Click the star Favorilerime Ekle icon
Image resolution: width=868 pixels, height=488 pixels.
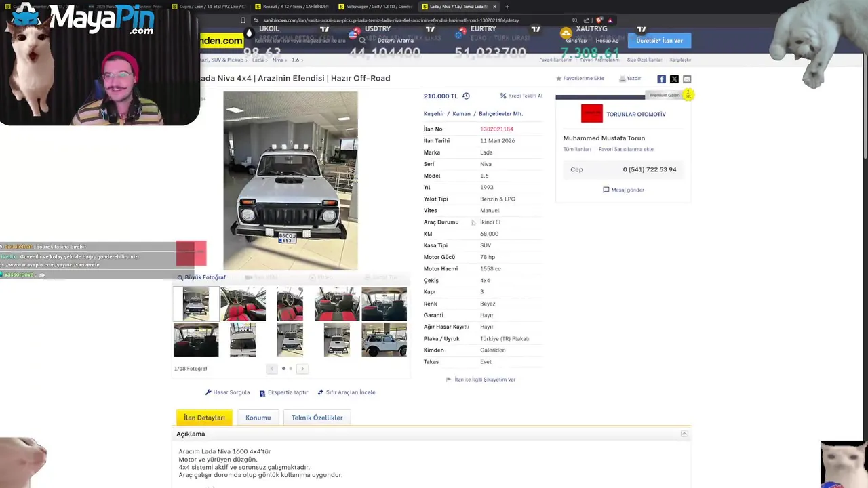pyautogui.click(x=559, y=79)
